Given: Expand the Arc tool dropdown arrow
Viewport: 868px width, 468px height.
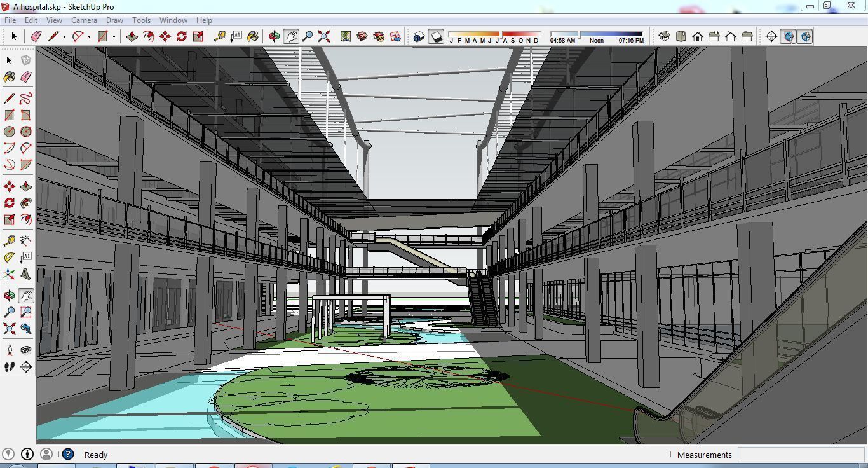Looking at the screenshot, I should pyautogui.click(x=89, y=36).
